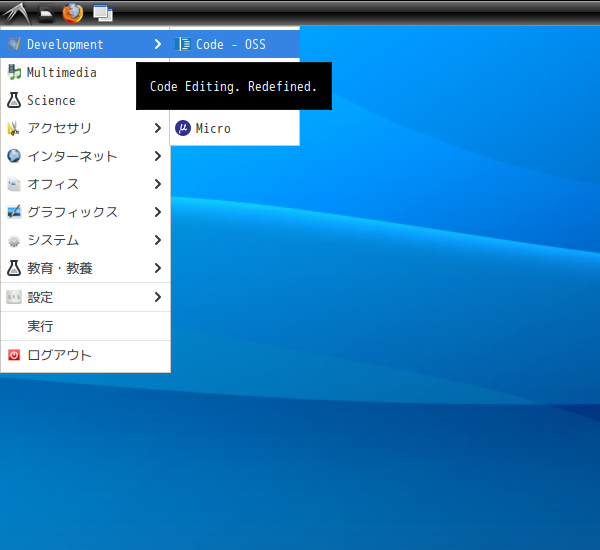
Task: Launch the Firefox web browser from the panel
Action: [x=73, y=13]
